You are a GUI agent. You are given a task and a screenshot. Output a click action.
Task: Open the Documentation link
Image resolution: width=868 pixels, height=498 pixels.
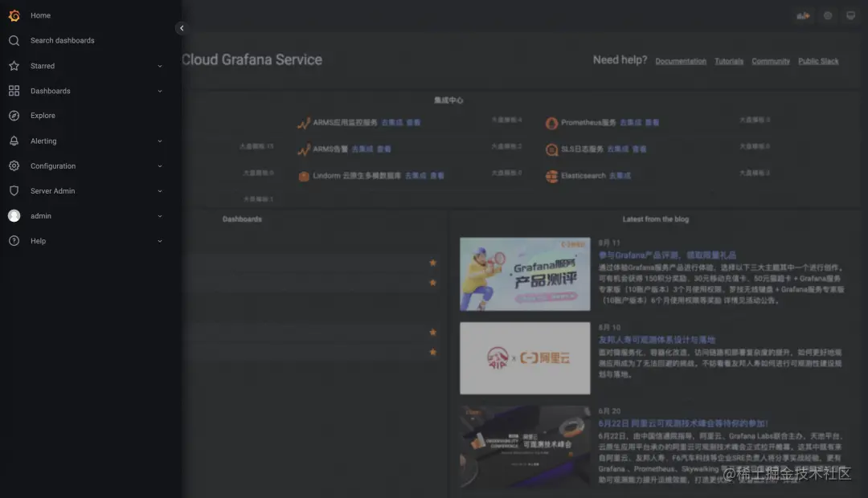(681, 61)
